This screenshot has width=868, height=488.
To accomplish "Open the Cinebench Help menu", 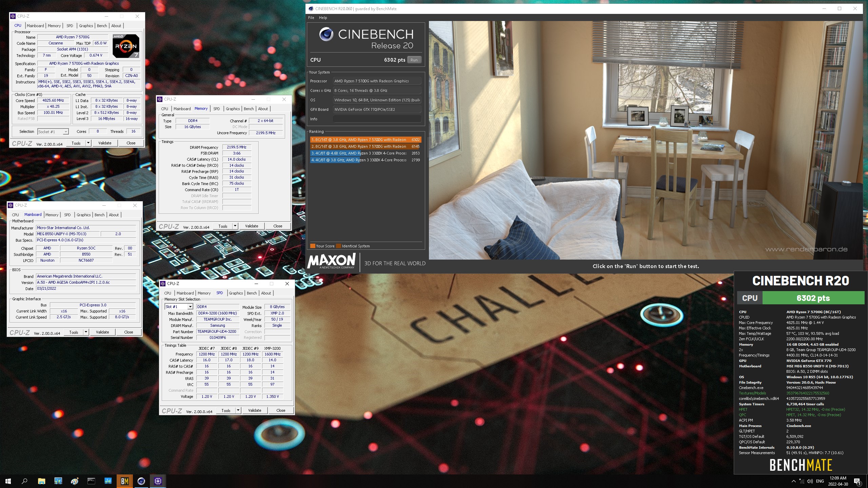I will click(323, 18).
